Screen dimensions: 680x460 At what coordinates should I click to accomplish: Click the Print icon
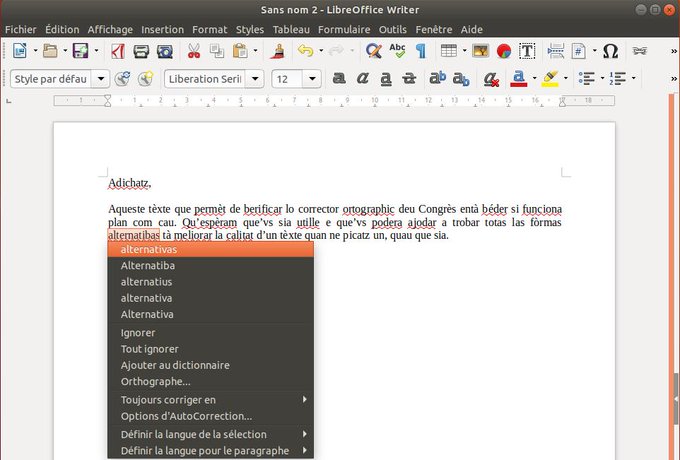tap(141, 51)
